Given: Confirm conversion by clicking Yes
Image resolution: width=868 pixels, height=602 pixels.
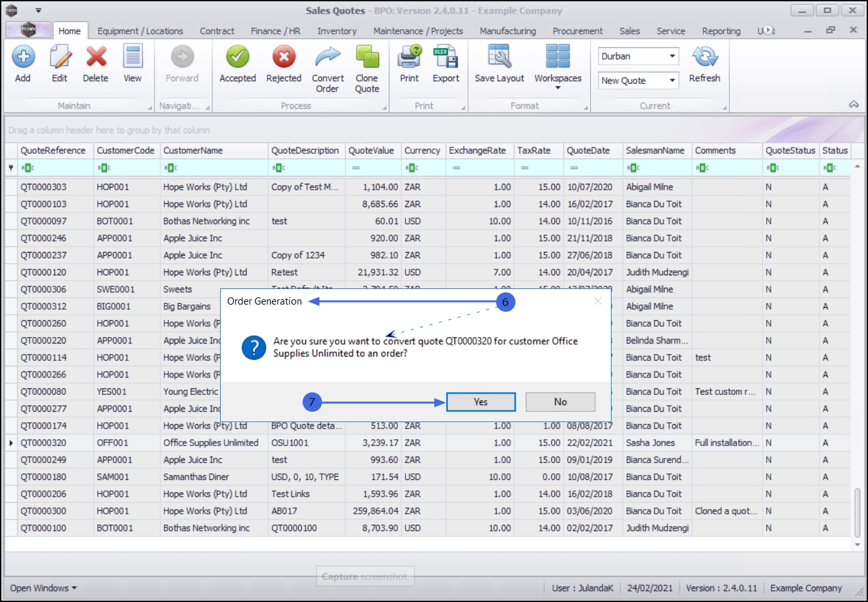Looking at the screenshot, I should coord(480,402).
